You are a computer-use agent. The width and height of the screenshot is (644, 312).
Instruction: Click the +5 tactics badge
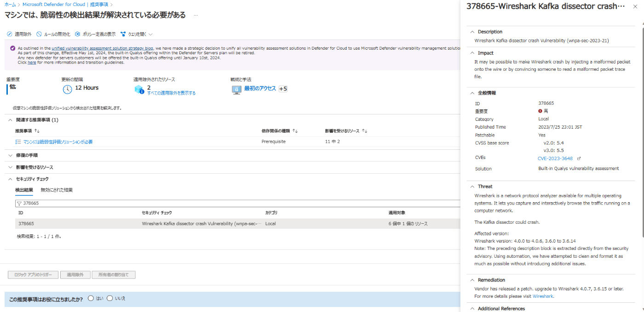point(283,89)
